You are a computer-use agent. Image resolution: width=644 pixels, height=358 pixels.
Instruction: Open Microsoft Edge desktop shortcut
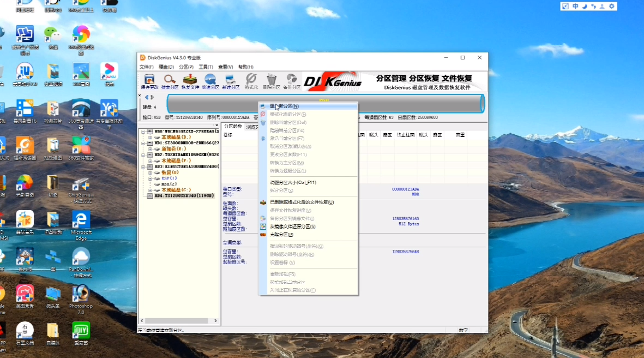pyautogui.click(x=81, y=225)
